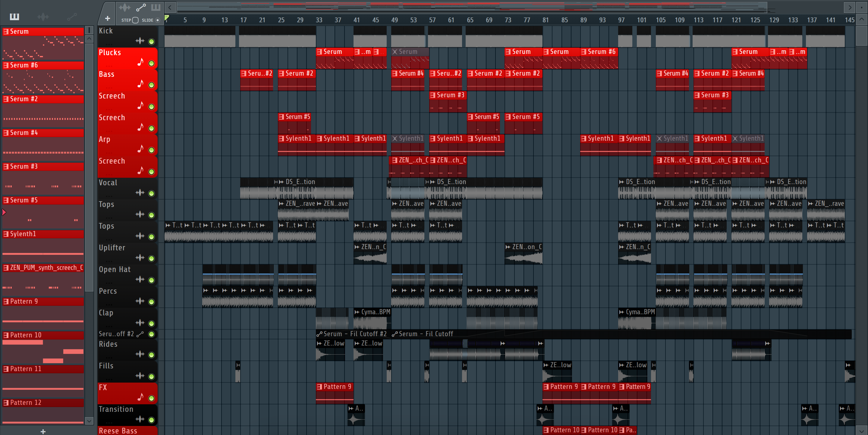Mute the Bass track
This screenshot has height=435, width=868.
click(151, 85)
